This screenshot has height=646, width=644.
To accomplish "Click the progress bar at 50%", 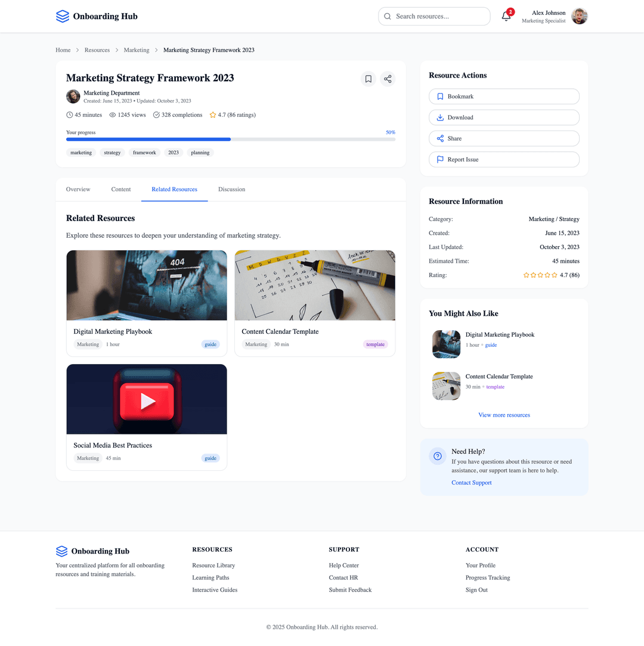I will pos(230,139).
